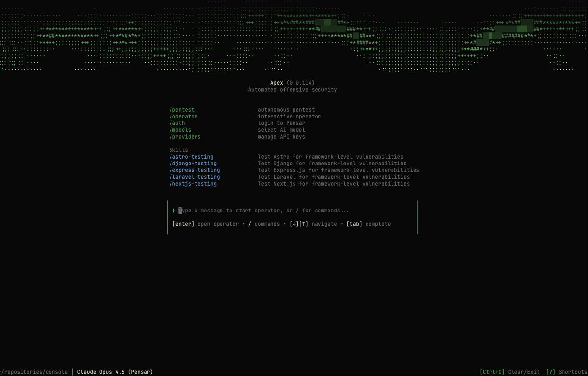Click the 'Test Next.js for framework-level vulnerabilities' text
The image size is (588, 376).
(x=334, y=184)
